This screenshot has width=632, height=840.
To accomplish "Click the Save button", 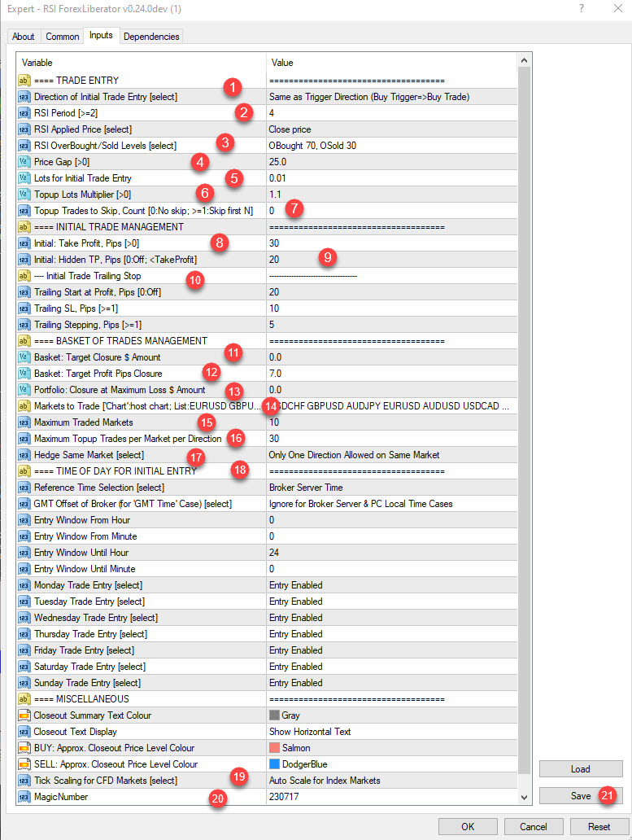I will 581,795.
